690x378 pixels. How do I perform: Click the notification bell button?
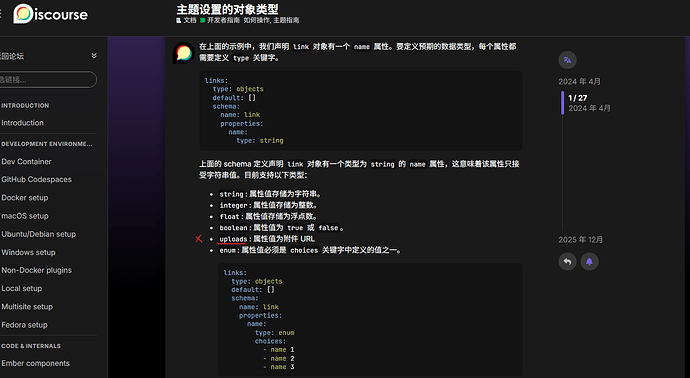click(589, 262)
